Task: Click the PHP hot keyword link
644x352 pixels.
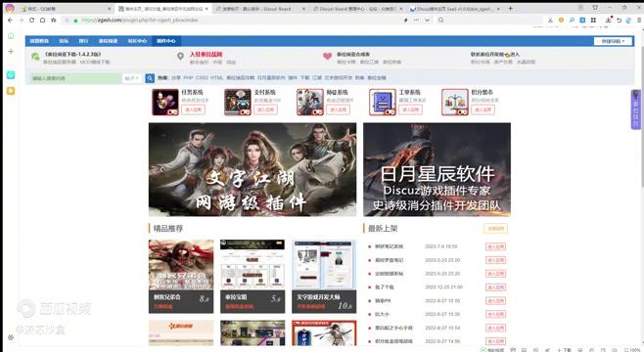Action: [x=188, y=77]
